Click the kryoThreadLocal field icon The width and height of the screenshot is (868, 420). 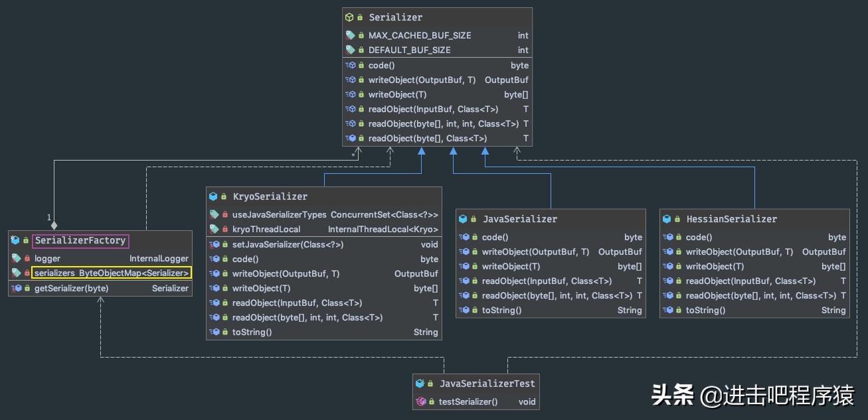click(x=214, y=229)
